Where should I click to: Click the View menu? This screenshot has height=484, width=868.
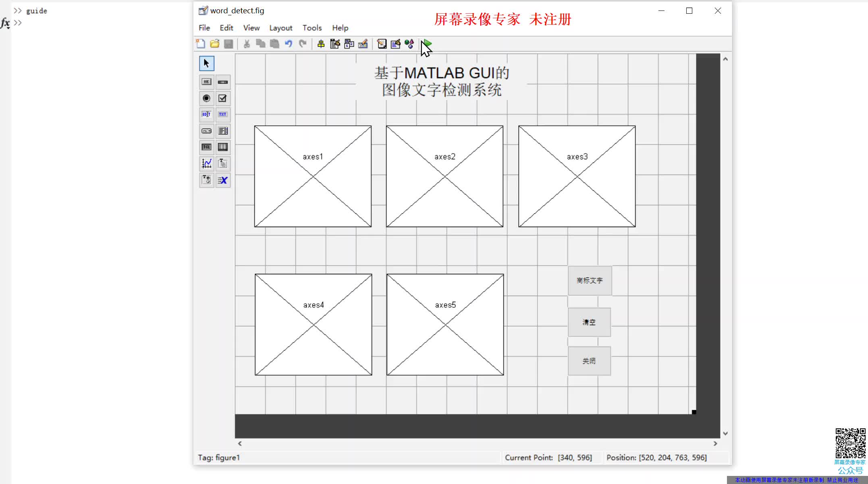point(251,27)
